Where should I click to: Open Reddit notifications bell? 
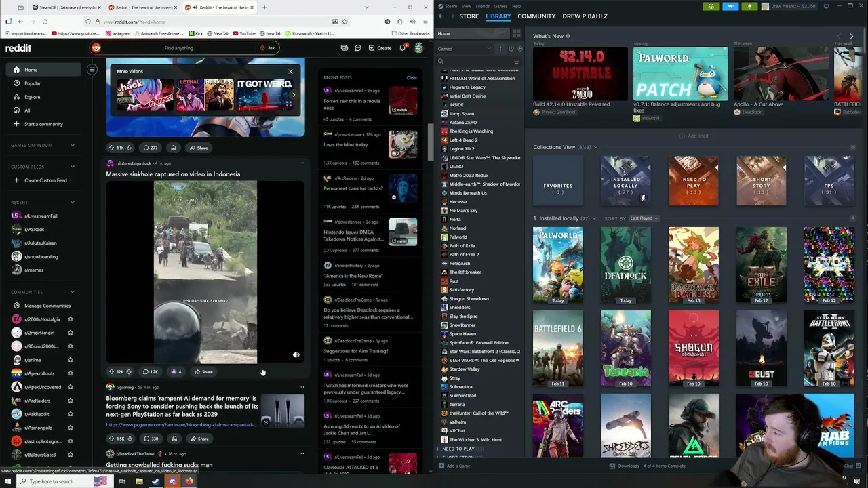[x=402, y=48]
